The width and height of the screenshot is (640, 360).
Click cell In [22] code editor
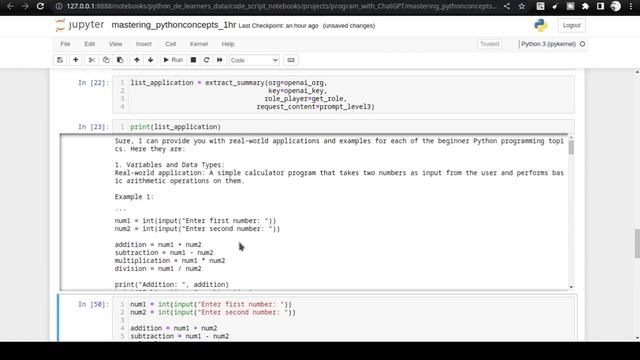(343, 95)
